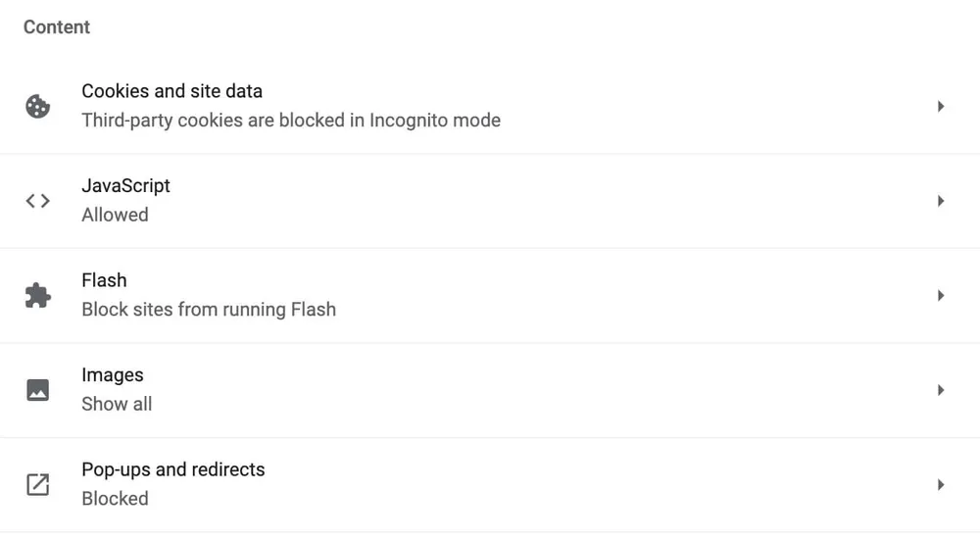Click 'Show all' under Images
This screenshot has width=980, height=540.
click(117, 404)
